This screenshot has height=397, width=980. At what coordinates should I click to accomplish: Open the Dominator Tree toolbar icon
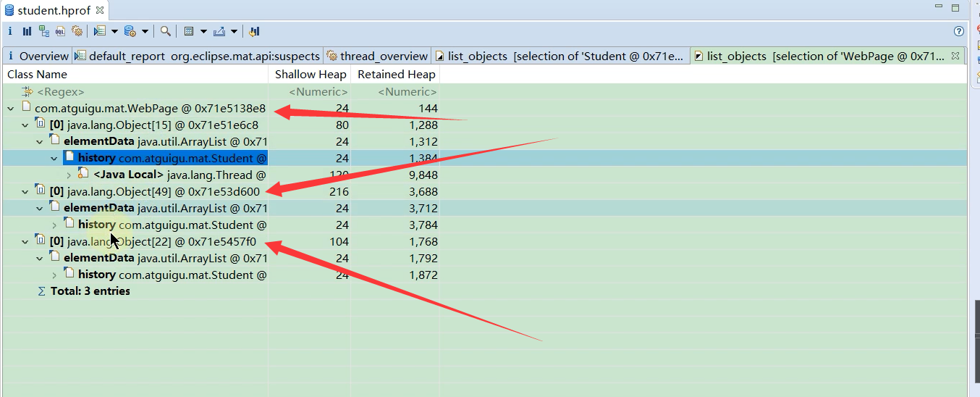[44, 31]
